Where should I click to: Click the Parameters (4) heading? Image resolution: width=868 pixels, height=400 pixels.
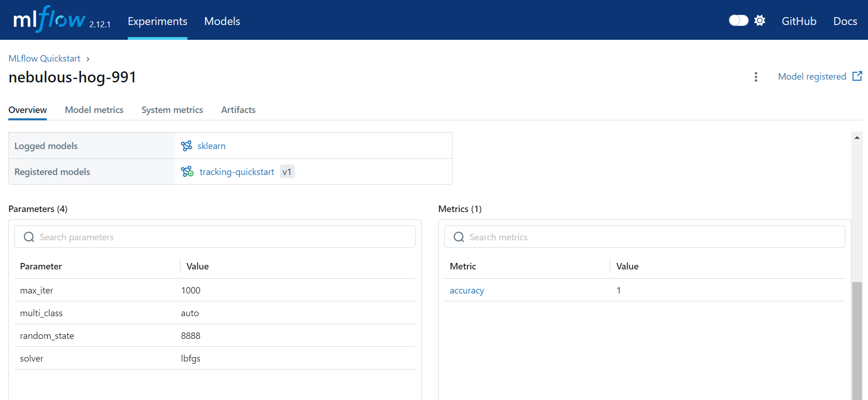coord(38,209)
